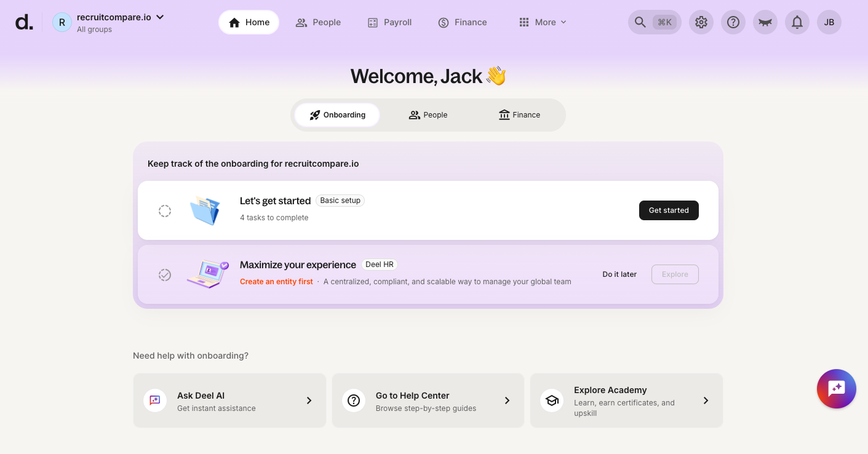Open the People menu in top navigation
868x454 pixels.
coord(318,22)
